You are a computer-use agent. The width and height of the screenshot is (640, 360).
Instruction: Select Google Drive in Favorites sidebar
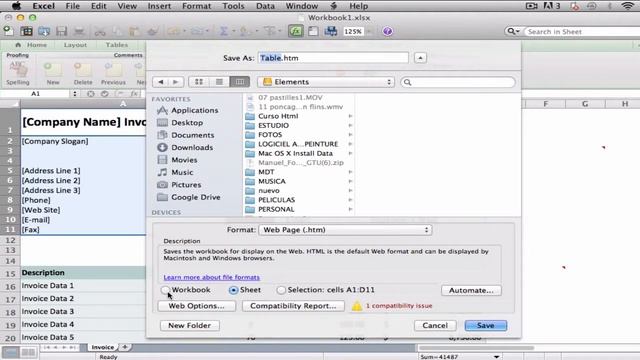tap(196, 197)
